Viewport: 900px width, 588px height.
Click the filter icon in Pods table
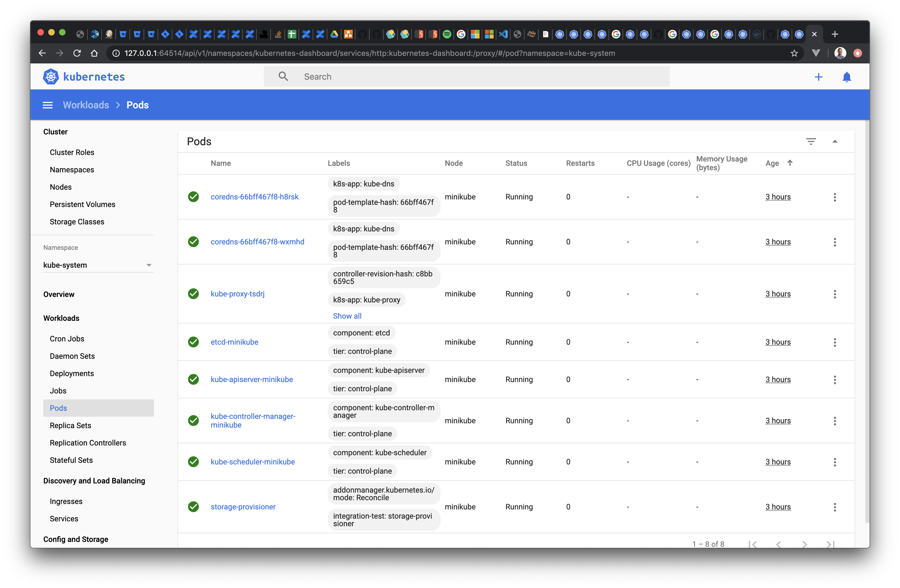pyautogui.click(x=811, y=141)
